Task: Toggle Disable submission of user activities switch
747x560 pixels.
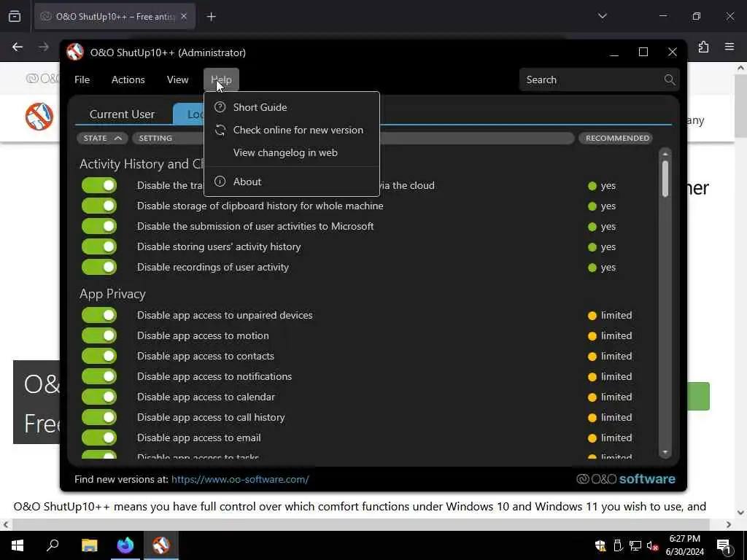Action: coord(99,226)
